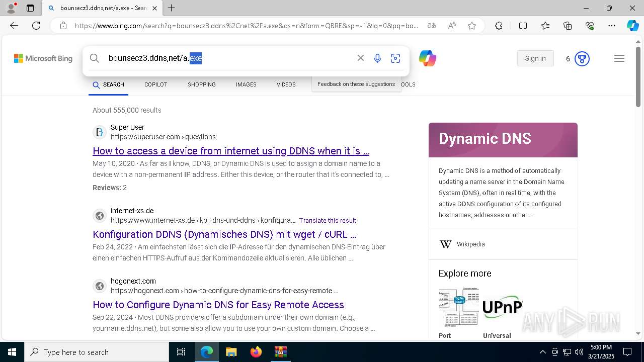Switch to the IMAGES tab
This screenshot has height=362, width=644.
pyautogui.click(x=246, y=84)
